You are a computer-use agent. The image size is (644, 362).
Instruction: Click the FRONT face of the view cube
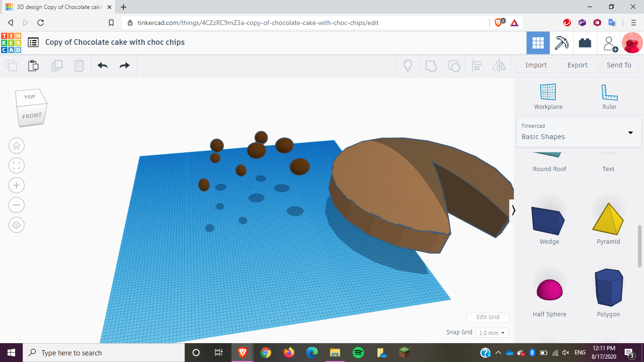(32, 116)
